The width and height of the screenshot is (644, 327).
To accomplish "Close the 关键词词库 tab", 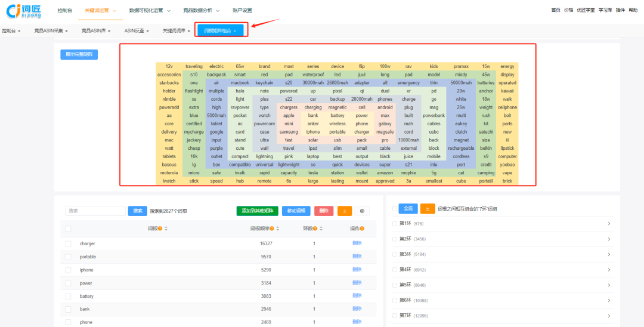I will tap(189, 31).
